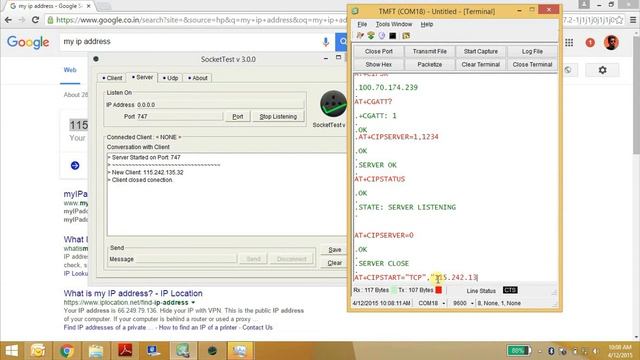Viewport: 640px width, 360px height.
Task: Click black terminal square icon in TMFT toolbar
Action: click(x=393, y=36)
